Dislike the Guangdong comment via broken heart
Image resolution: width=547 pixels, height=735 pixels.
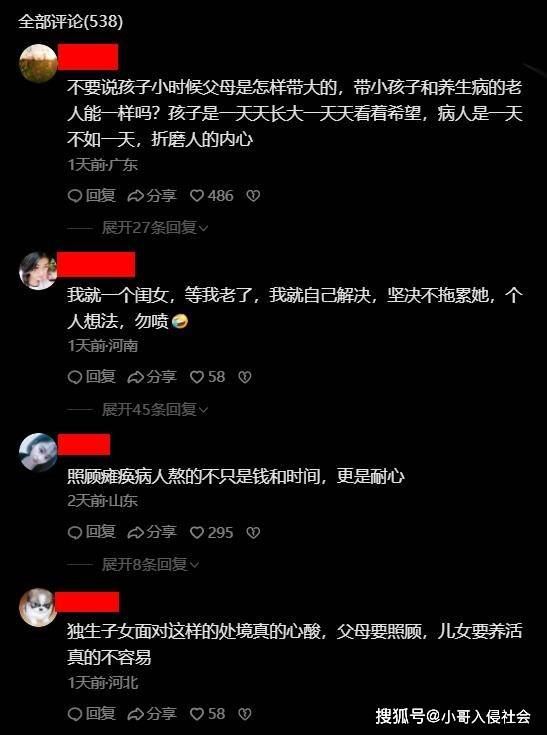[253, 195]
